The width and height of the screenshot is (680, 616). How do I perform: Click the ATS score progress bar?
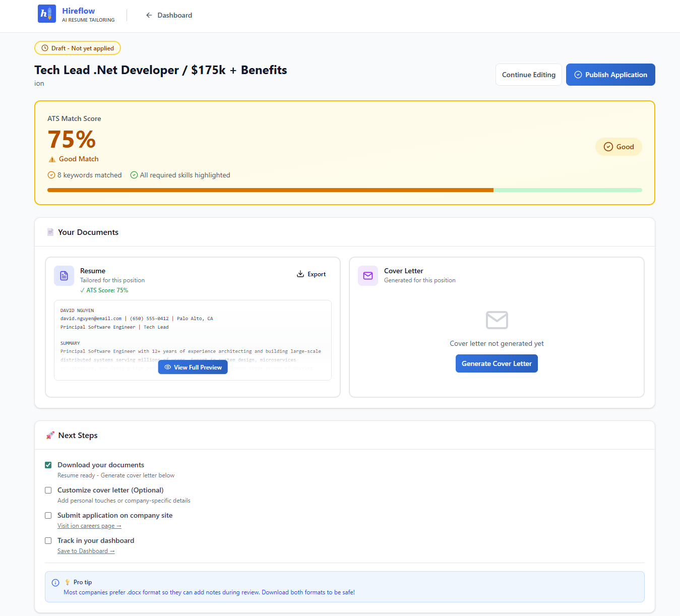coord(345,190)
